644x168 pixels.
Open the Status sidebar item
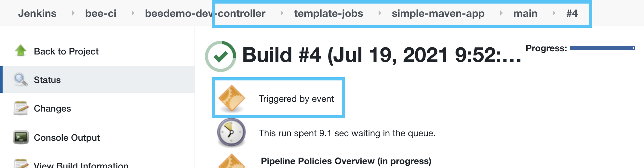tap(47, 80)
